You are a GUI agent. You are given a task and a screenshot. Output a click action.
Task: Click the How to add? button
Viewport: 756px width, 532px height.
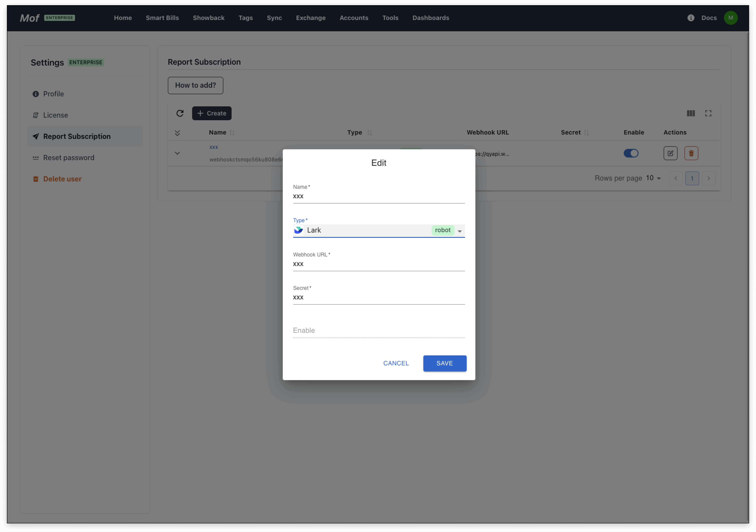point(196,85)
